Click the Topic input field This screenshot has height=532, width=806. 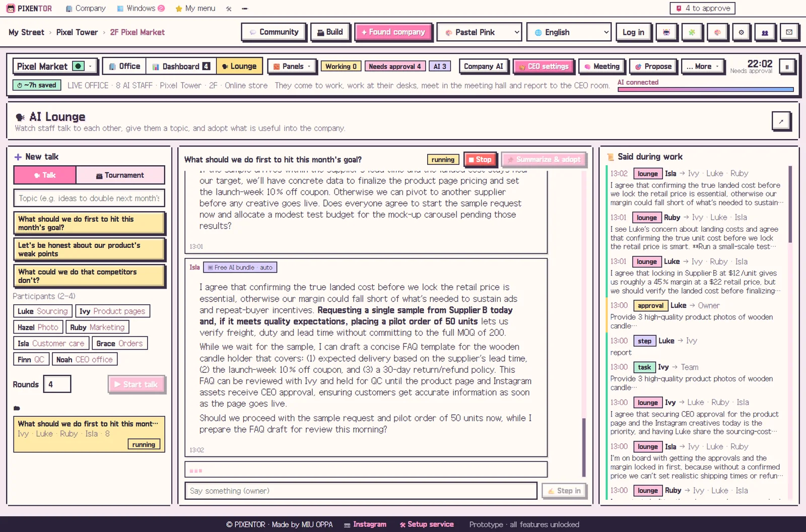89,198
